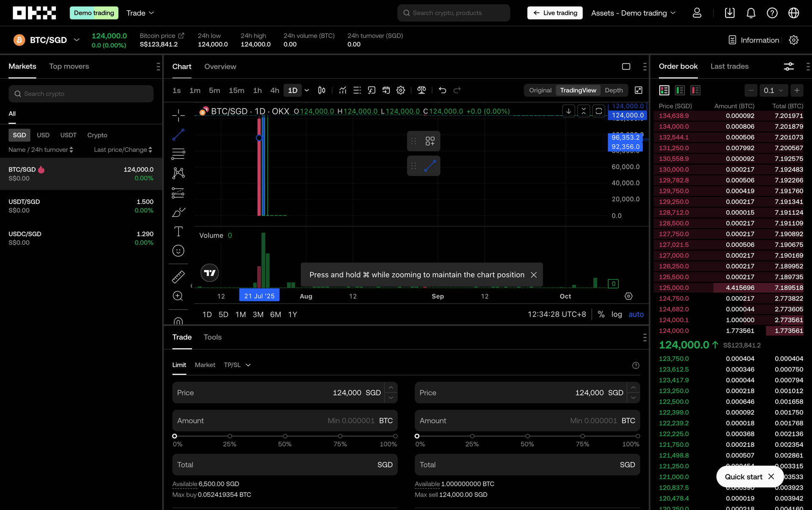The image size is (812, 510).
Task: Switch to the Top movers tab
Action: (69, 66)
